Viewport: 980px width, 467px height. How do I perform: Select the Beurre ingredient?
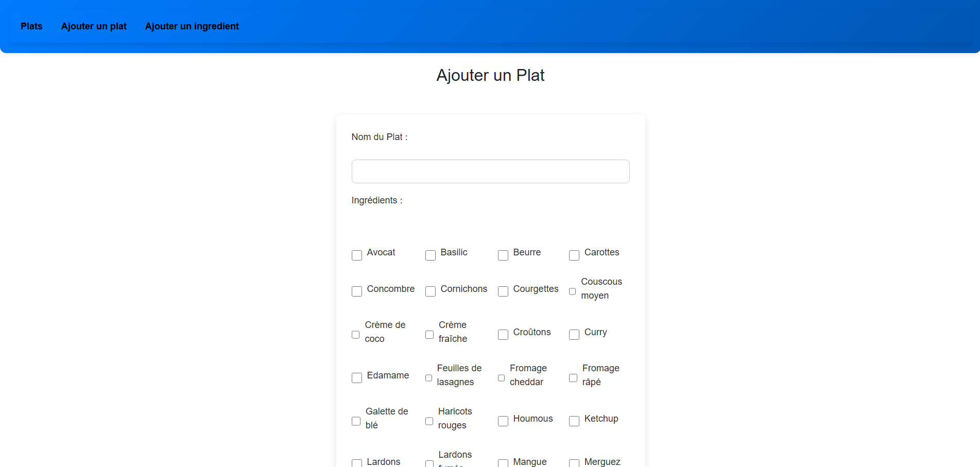(x=503, y=255)
